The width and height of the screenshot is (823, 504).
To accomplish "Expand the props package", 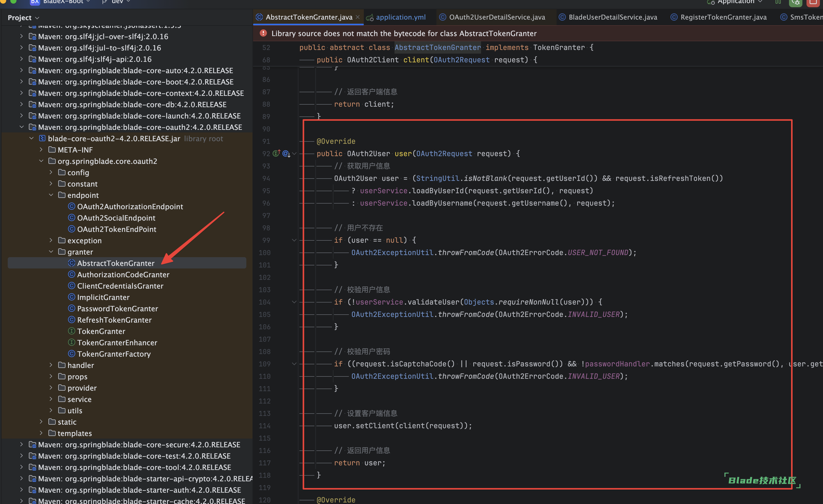I will pos(51,376).
